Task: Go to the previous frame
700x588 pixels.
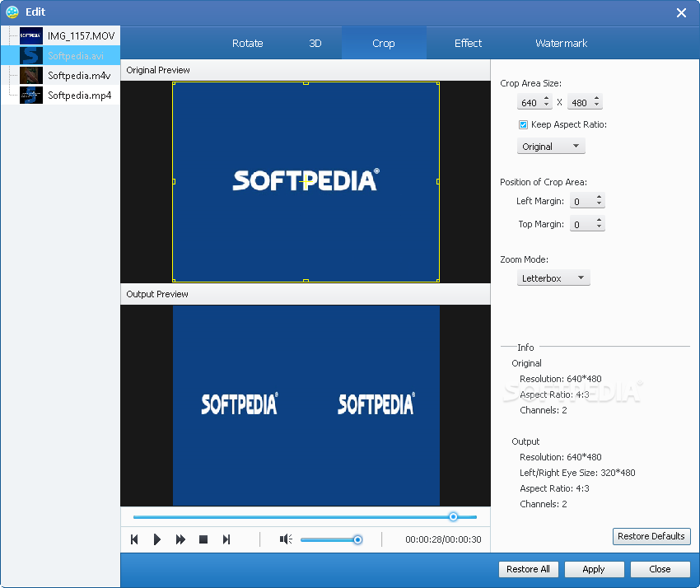Action: click(x=134, y=539)
